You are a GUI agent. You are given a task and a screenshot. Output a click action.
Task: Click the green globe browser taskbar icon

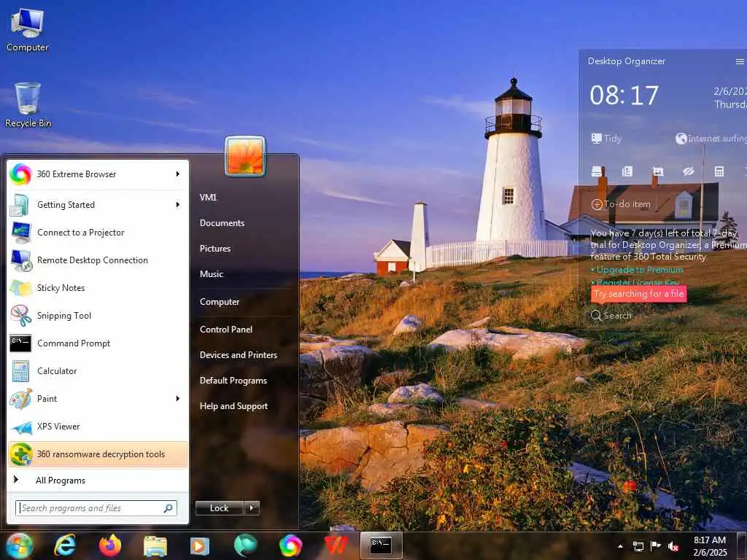click(245, 545)
